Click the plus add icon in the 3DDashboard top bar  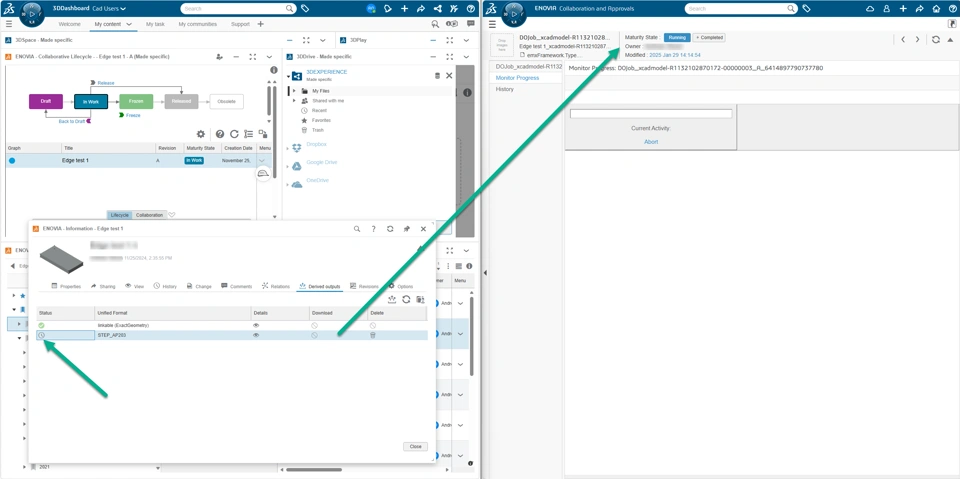pyautogui.click(x=404, y=9)
